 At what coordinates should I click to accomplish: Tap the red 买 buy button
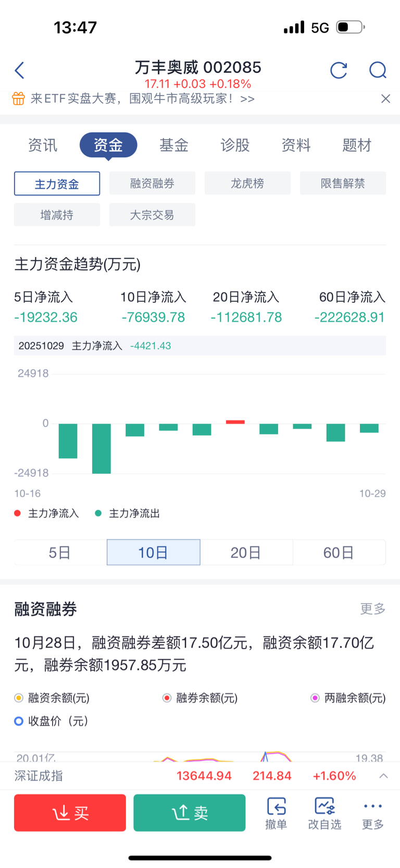[x=70, y=813]
